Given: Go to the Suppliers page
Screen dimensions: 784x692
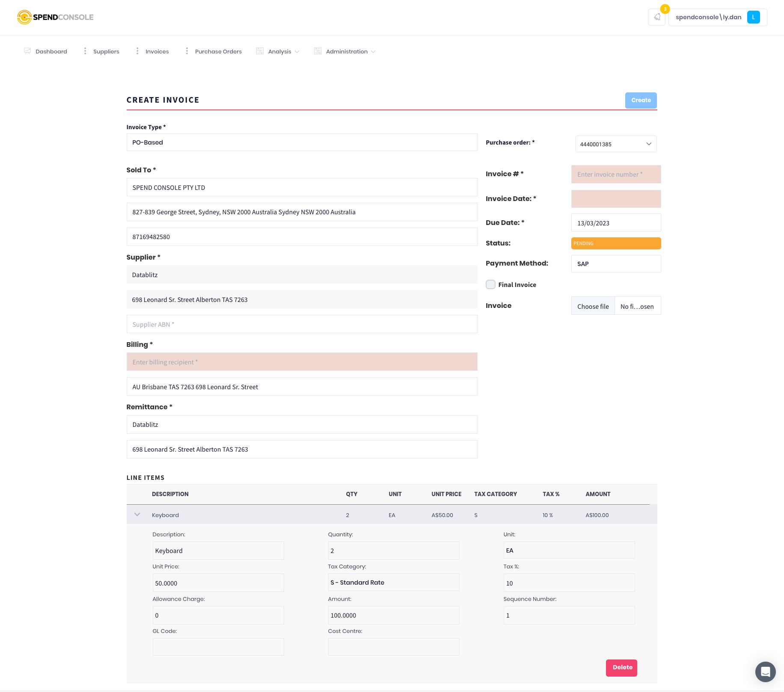Looking at the screenshot, I should click(106, 51).
